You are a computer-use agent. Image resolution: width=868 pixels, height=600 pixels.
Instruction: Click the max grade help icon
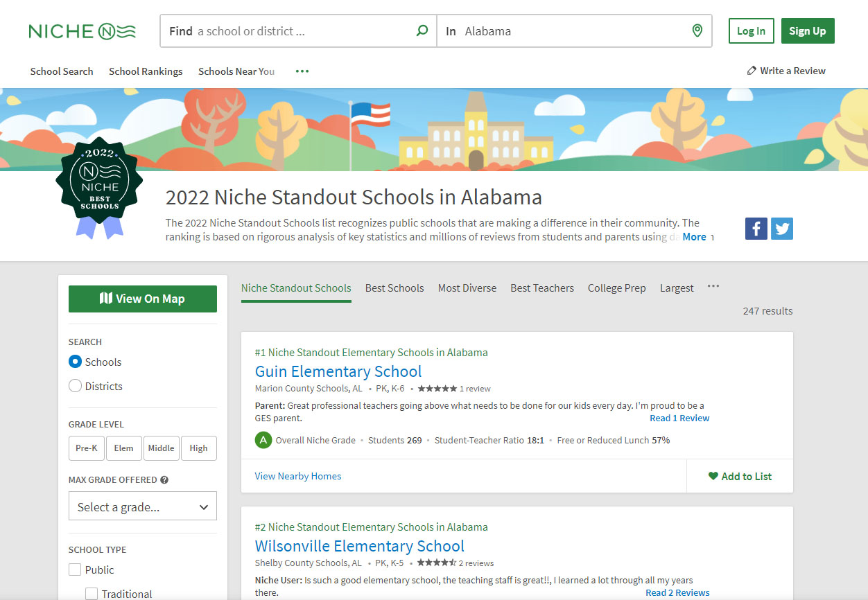[x=164, y=479]
